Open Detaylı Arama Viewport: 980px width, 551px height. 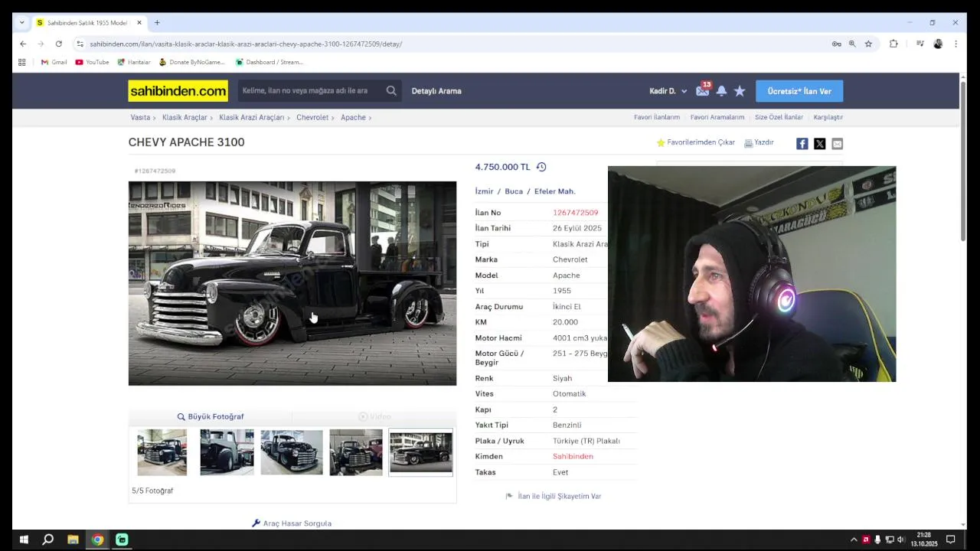coord(436,91)
